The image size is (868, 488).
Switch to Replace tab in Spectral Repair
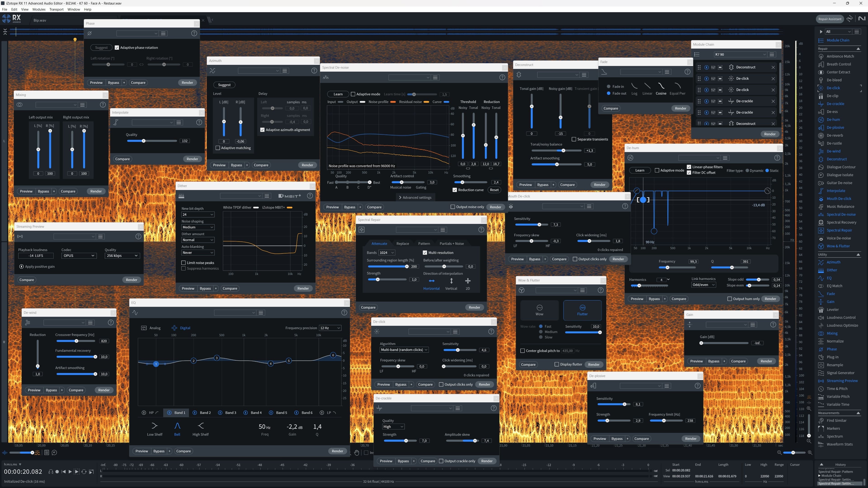403,244
